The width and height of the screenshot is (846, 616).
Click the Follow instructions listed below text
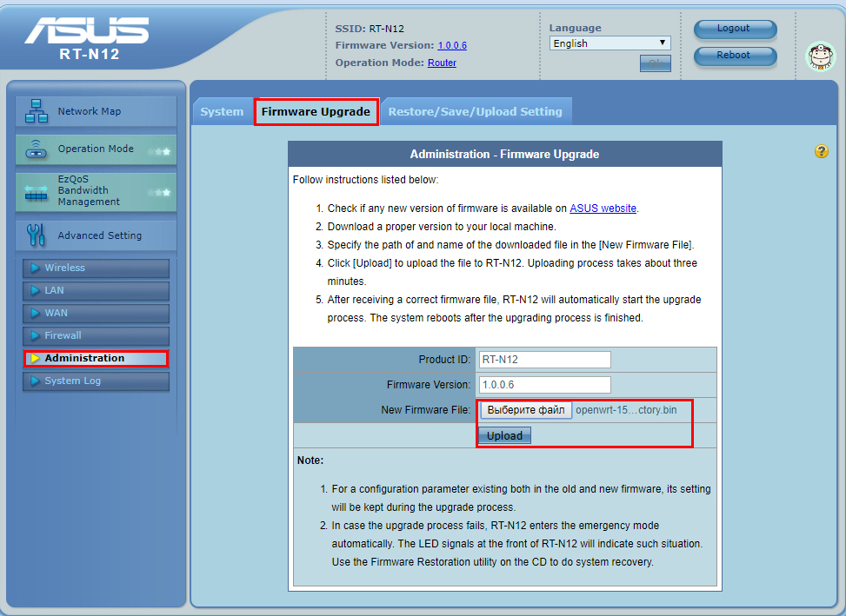pyautogui.click(x=366, y=180)
